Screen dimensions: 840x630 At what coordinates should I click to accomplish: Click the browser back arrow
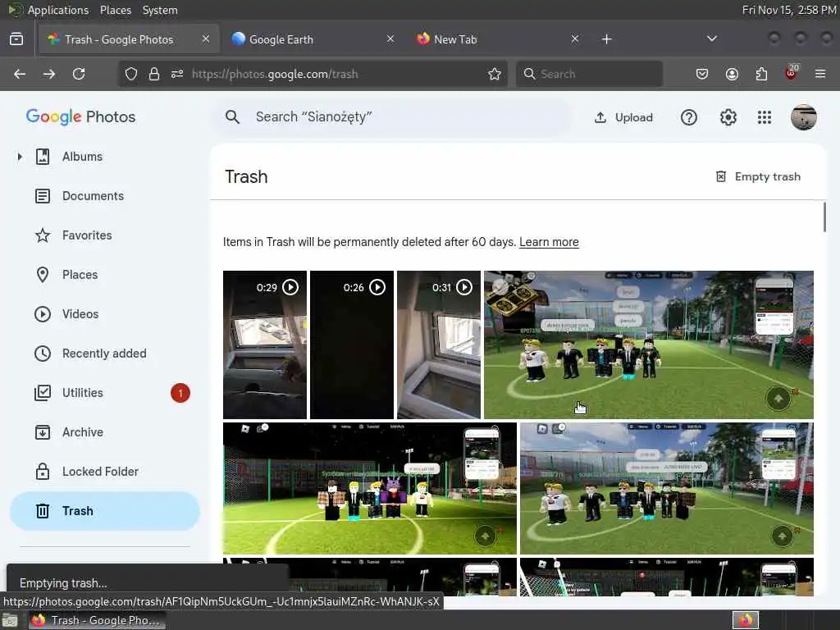coord(20,74)
